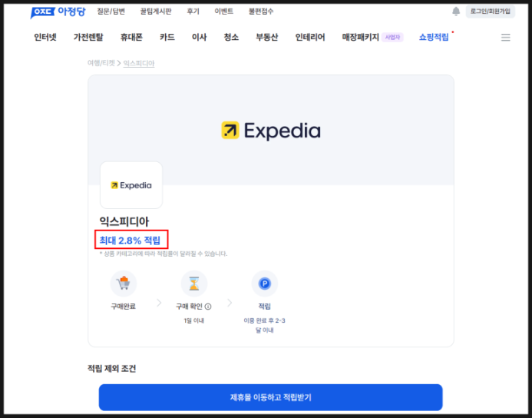This screenshot has height=418, width=532.
Task: Open the 가전렌탈 menu
Action: pos(88,37)
